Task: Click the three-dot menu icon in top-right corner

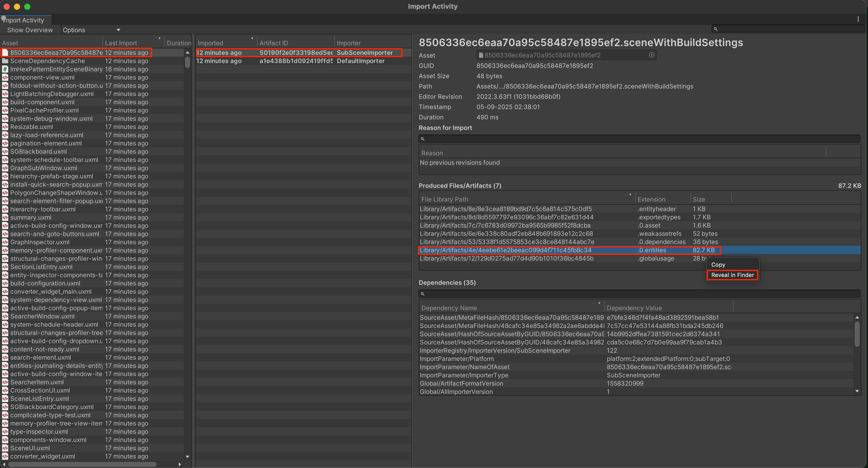Action: click(858, 19)
